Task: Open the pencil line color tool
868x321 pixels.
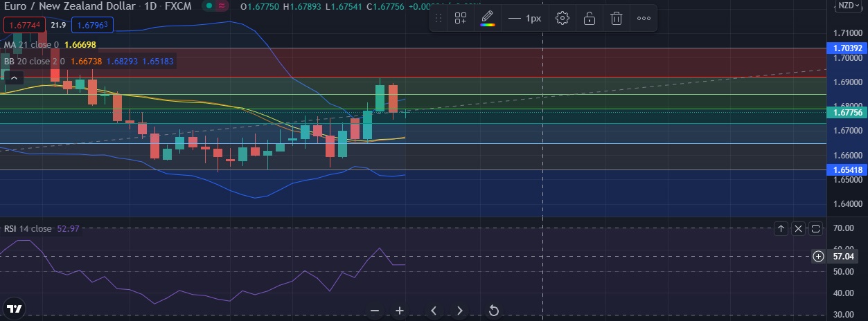Action: [x=488, y=18]
